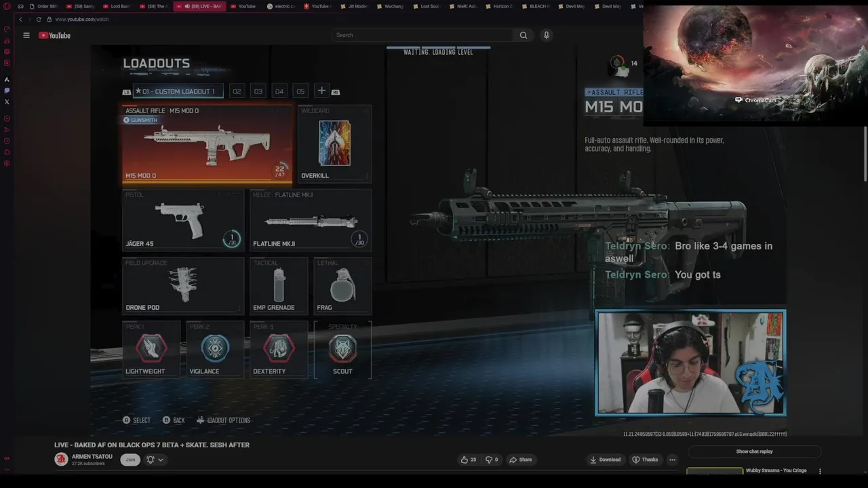This screenshot has height=488, width=868.
Task: Click the Share button
Action: tap(521, 460)
